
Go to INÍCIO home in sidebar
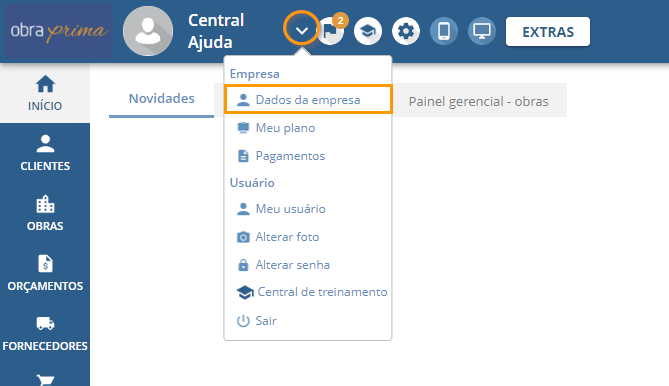(45, 93)
